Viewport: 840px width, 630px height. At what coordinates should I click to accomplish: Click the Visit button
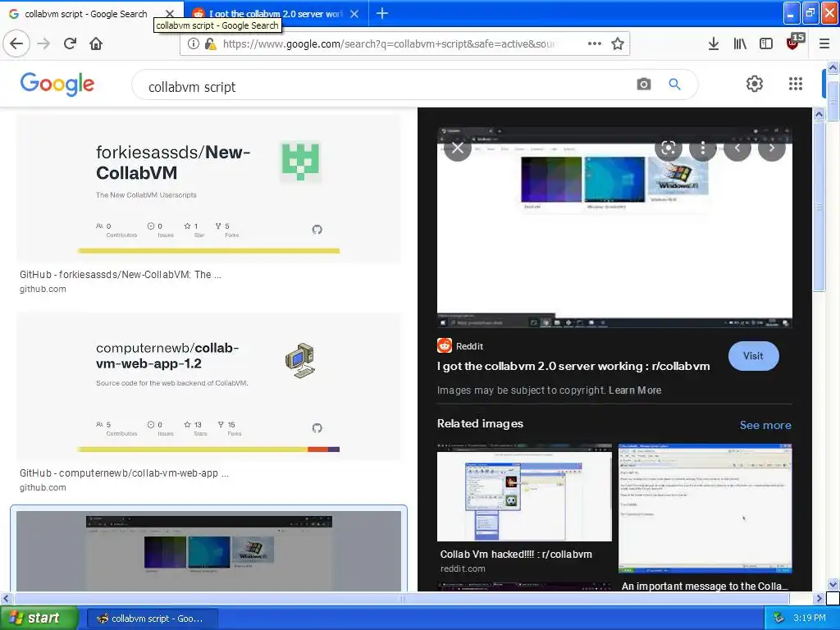tap(753, 356)
